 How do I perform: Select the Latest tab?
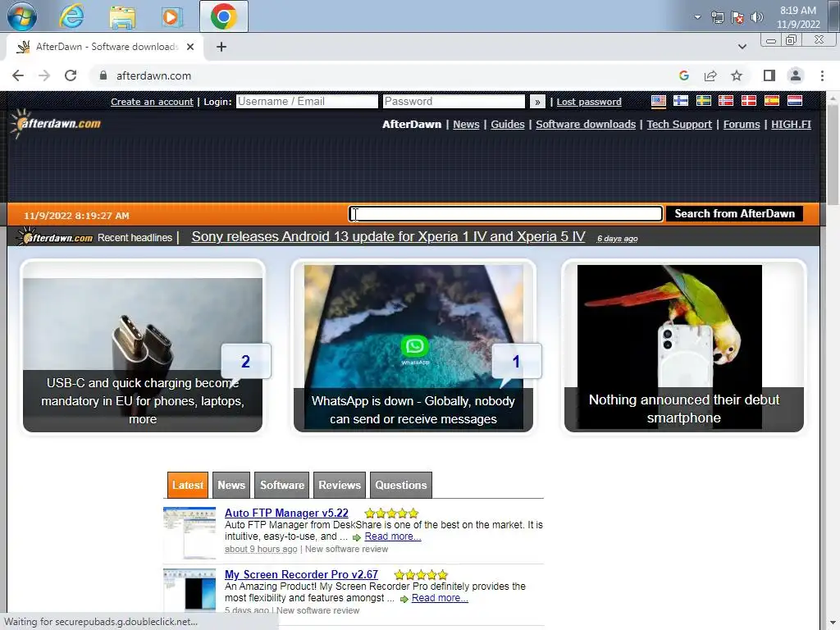188,485
